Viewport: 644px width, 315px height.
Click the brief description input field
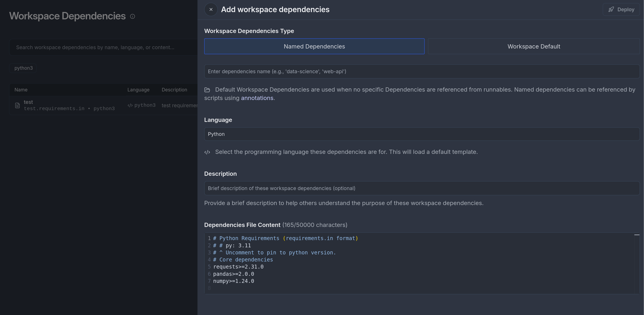(x=422, y=188)
